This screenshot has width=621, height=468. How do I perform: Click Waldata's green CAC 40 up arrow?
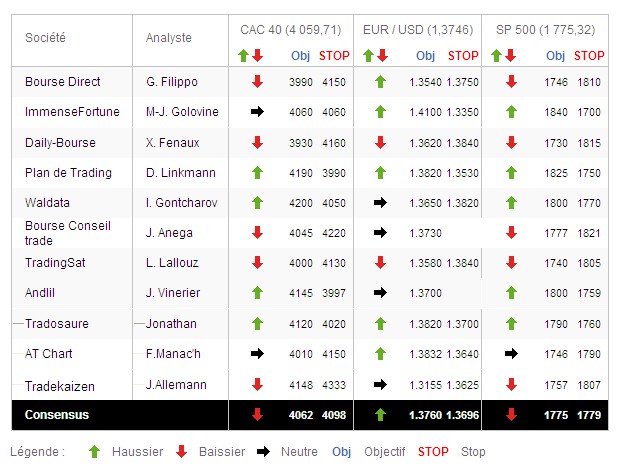coord(257,203)
